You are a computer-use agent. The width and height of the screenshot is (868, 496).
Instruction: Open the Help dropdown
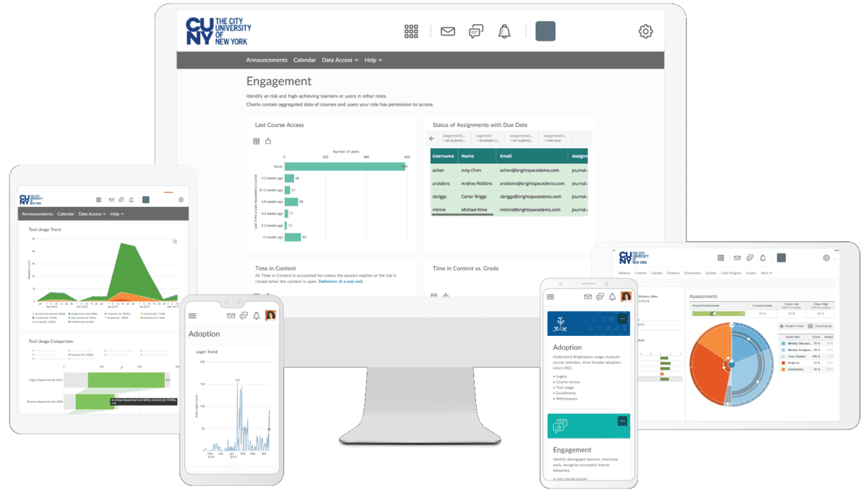[372, 60]
